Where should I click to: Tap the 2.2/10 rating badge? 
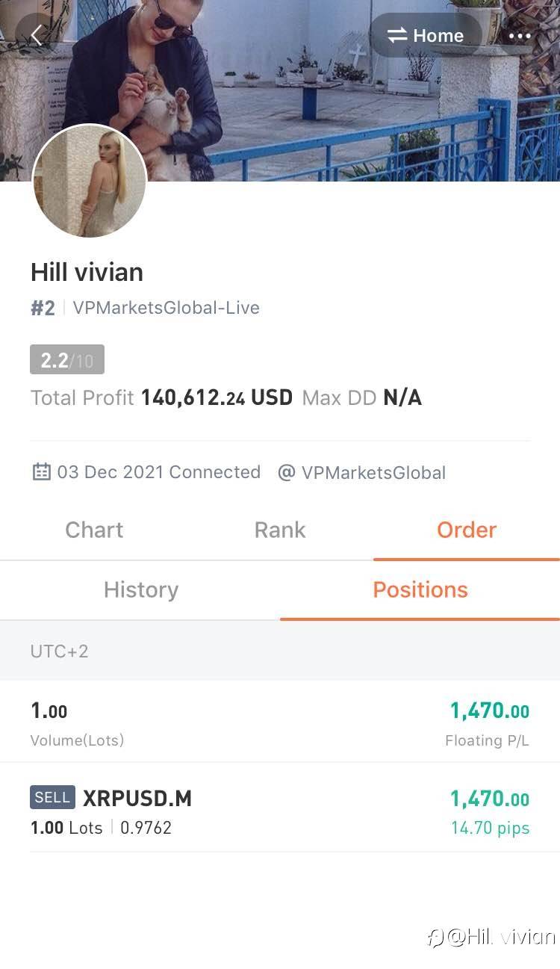67,360
